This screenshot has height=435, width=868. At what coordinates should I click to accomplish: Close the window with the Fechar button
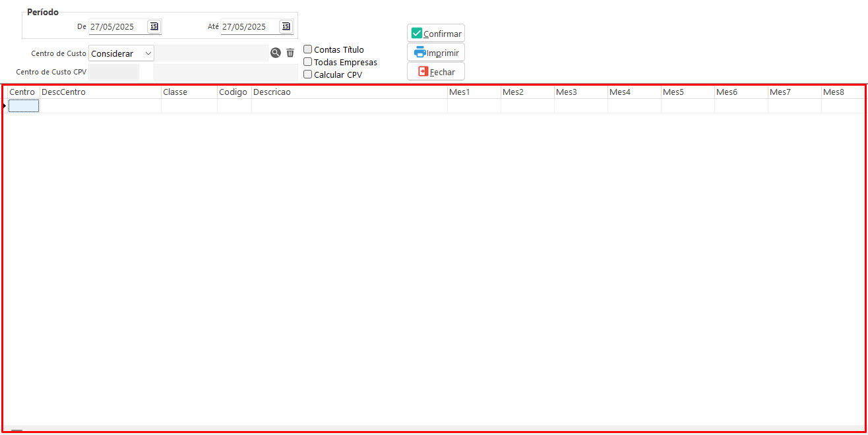coord(436,72)
